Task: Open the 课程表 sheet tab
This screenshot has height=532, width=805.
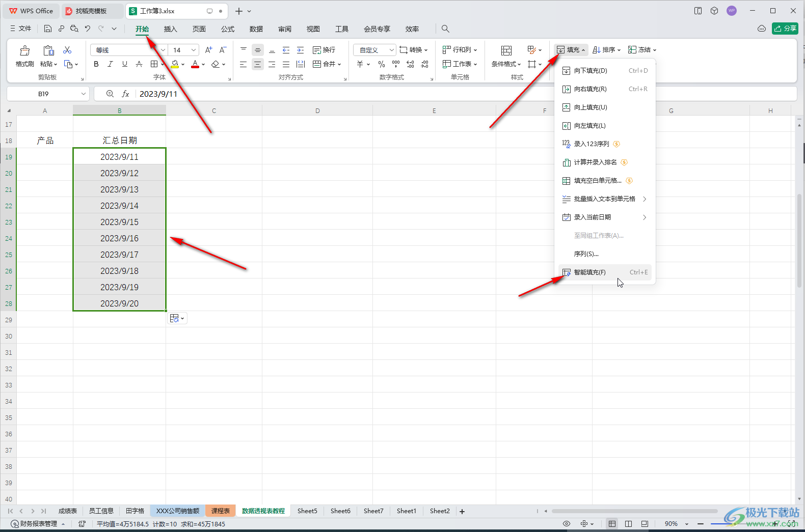Action: pyautogui.click(x=221, y=511)
